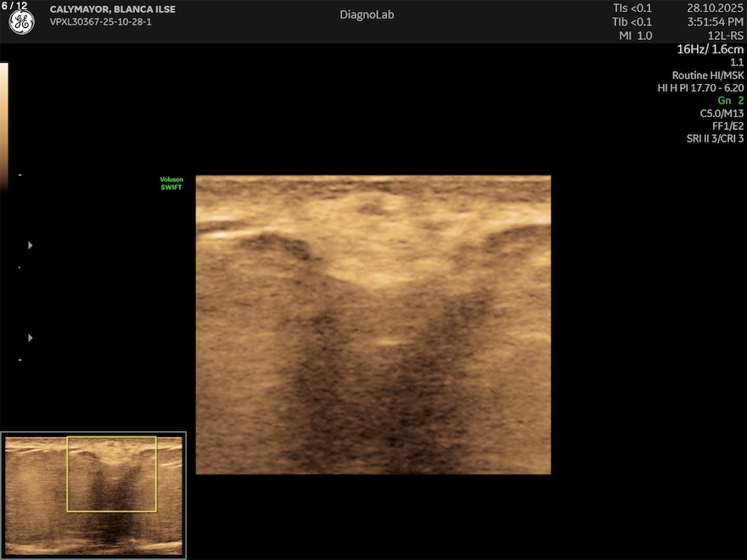Click the Routine HI/MSK preset label
The height and width of the screenshot is (560, 747).
click(x=707, y=75)
